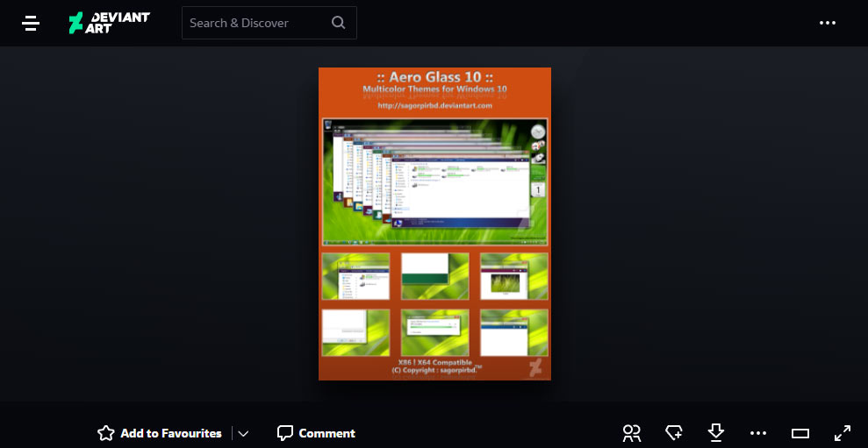
Task: Toggle theater mode rectangle icon
Action: pyautogui.click(x=800, y=433)
